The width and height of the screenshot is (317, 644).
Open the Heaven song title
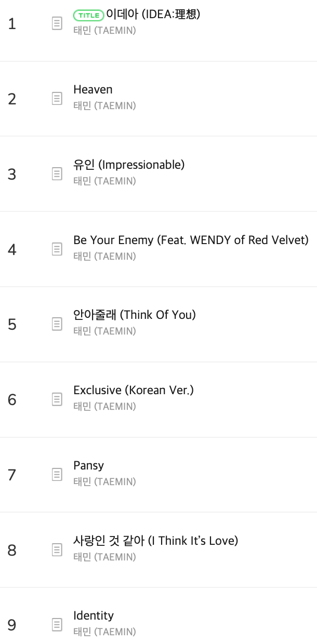tap(93, 90)
